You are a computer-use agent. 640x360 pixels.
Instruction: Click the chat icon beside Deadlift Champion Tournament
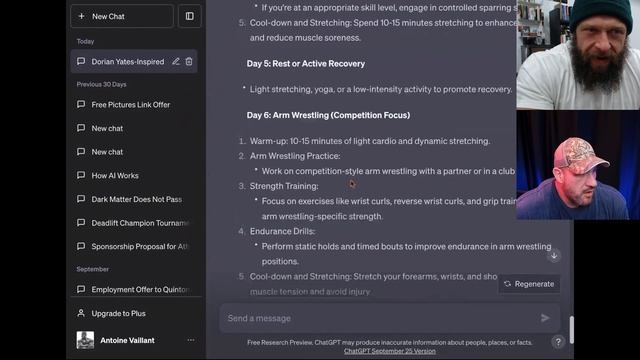81,222
